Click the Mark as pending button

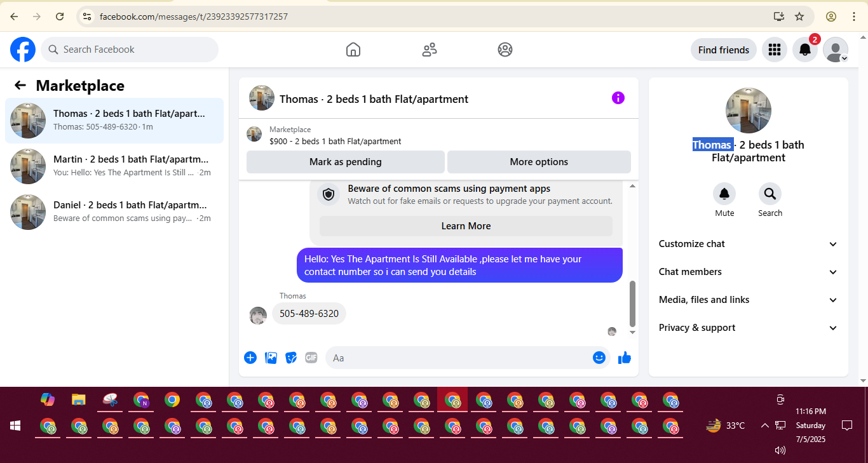(346, 162)
